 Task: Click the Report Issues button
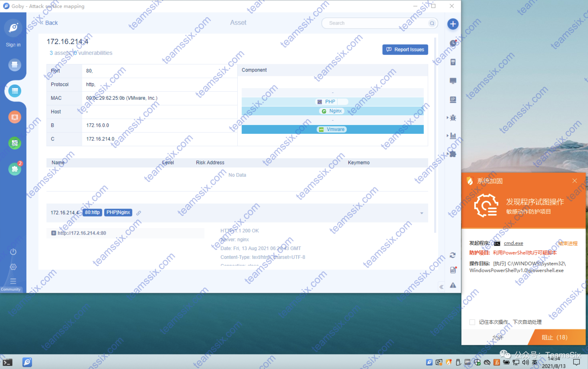click(405, 49)
